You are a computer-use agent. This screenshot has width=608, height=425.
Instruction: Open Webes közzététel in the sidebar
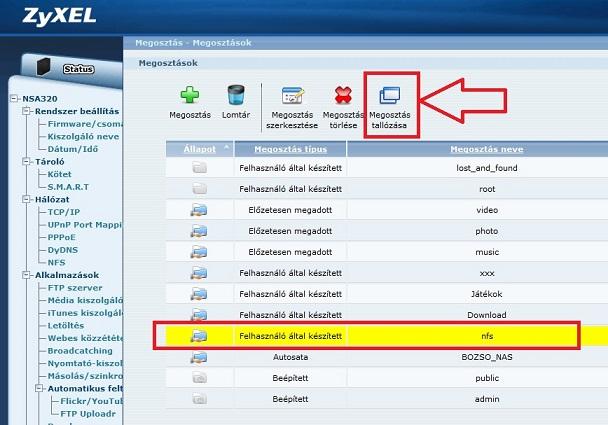click(85, 338)
